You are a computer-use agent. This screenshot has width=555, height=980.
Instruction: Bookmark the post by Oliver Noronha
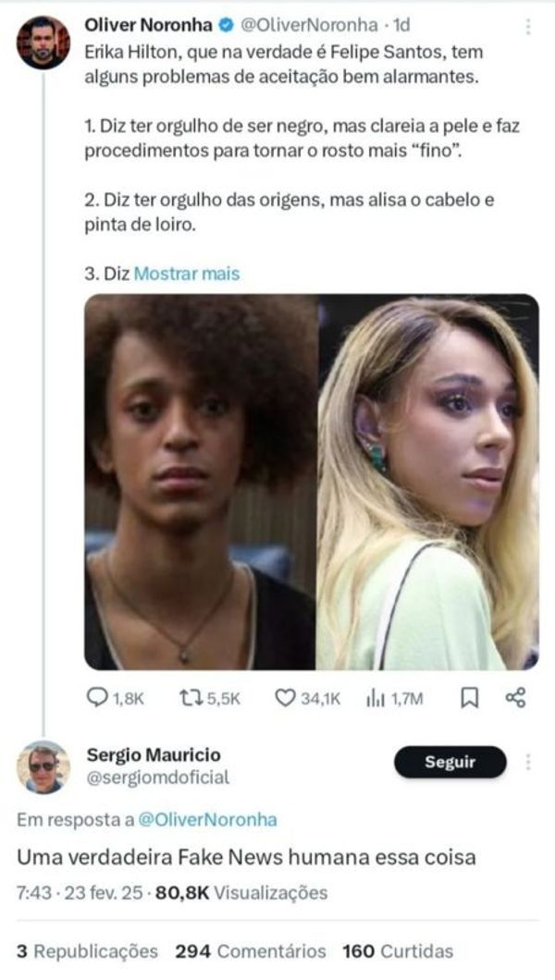[x=470, y=699]
